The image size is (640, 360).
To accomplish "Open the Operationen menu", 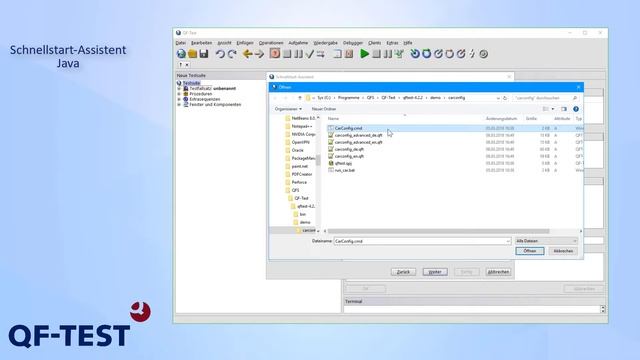I will click(271, 43).
